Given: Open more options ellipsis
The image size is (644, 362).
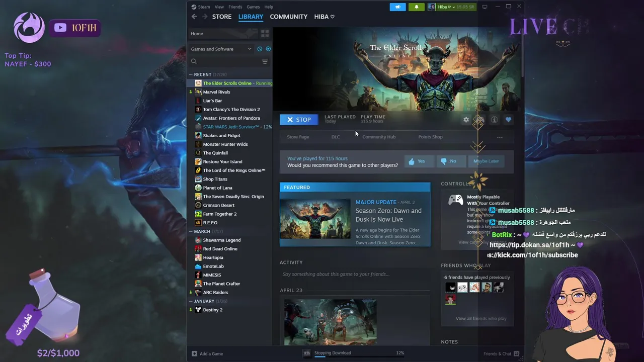Looking at the screenshot, I should [x=500, y=137].
